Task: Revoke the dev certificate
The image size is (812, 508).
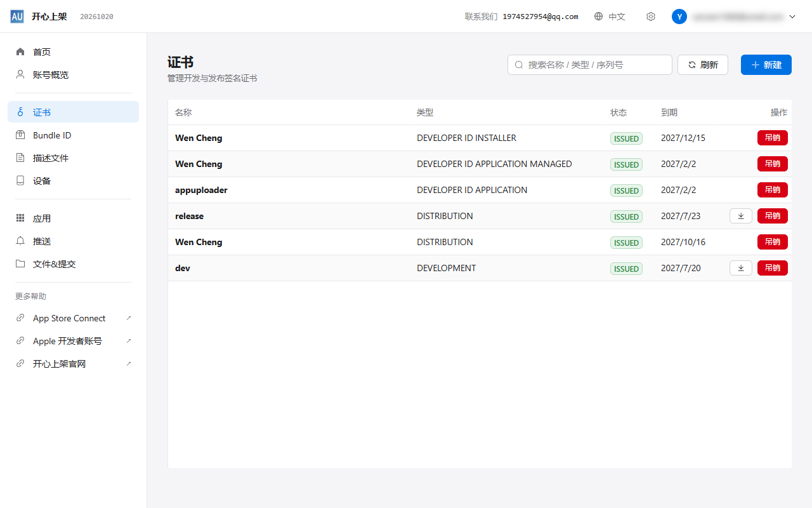Action: click(x=773, y=268)
